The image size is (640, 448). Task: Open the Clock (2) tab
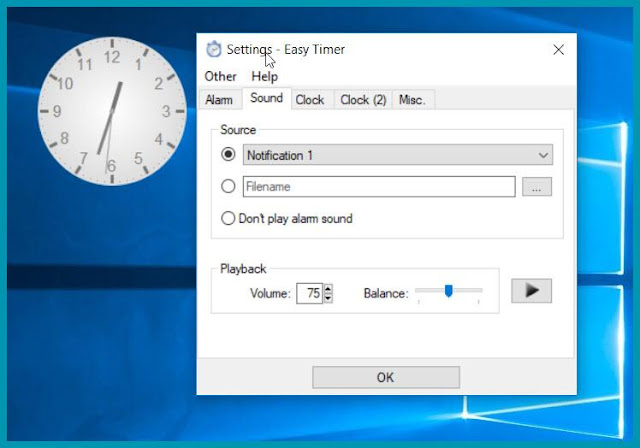(363, 100)
